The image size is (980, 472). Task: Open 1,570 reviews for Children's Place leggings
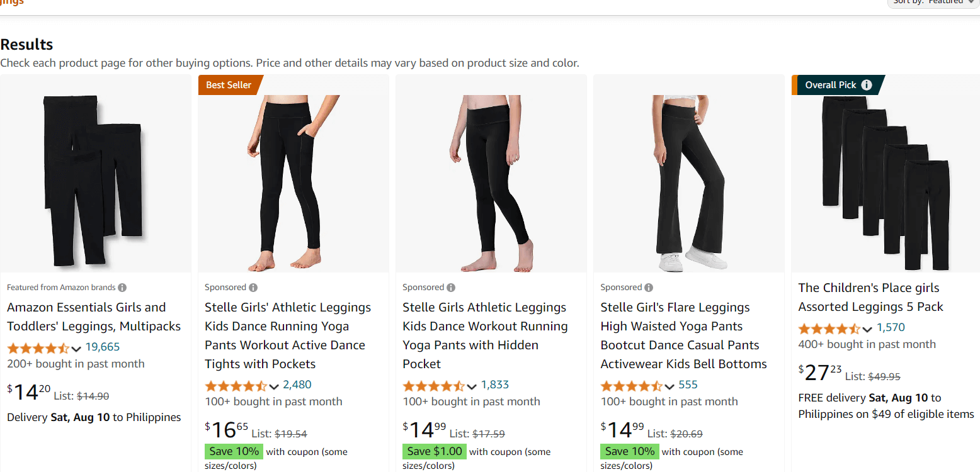(x=891, y=327)
